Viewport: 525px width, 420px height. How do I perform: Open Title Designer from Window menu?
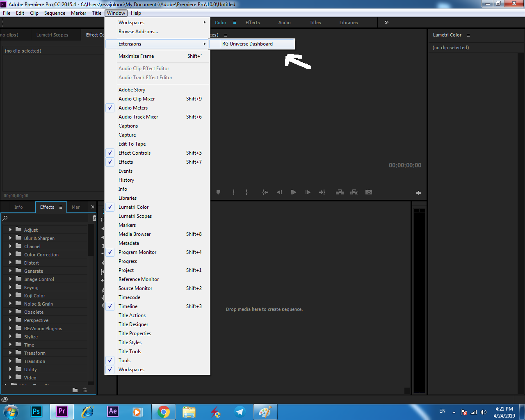point(157,324)
